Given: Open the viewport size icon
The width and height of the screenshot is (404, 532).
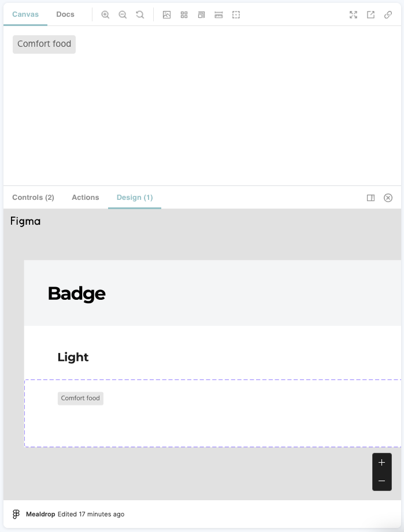Looking at the screenshot, I should tap(201, 14).
